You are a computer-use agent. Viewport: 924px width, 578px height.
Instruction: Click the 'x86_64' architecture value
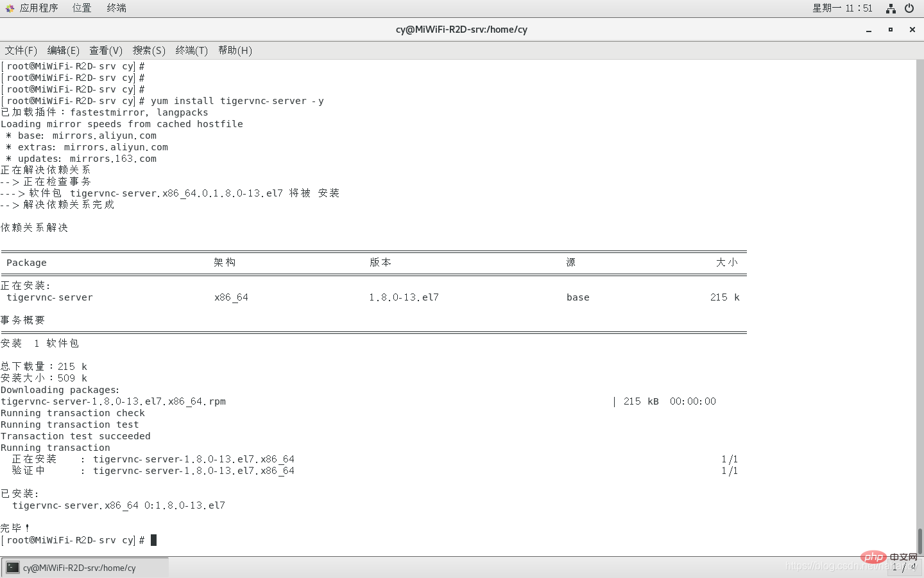(x=231, y=297)
